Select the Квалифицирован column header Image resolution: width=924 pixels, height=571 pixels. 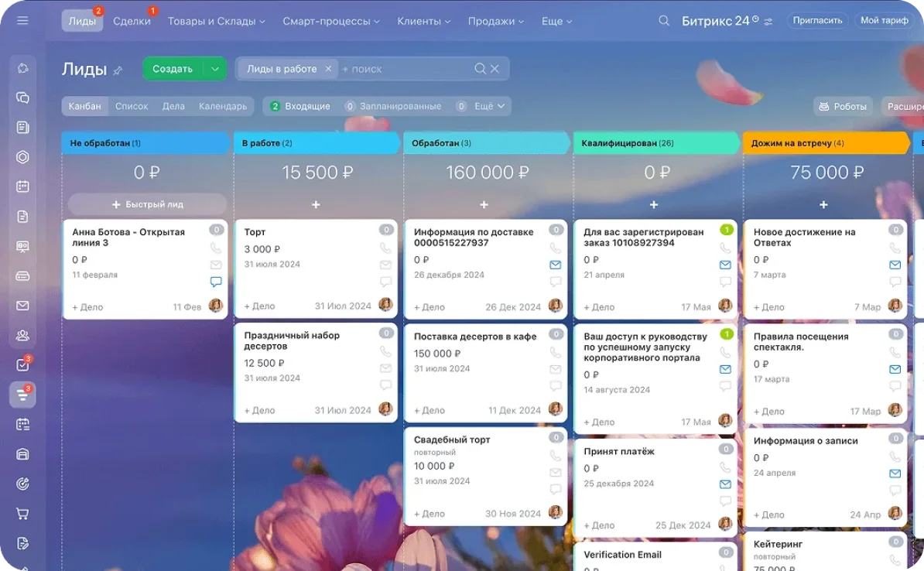point(656,143)
